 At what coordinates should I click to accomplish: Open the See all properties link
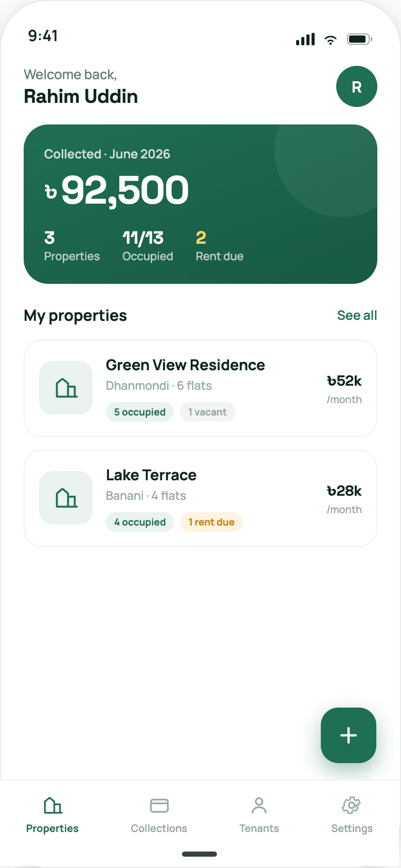pyautogui.click(x=357, y=315)
